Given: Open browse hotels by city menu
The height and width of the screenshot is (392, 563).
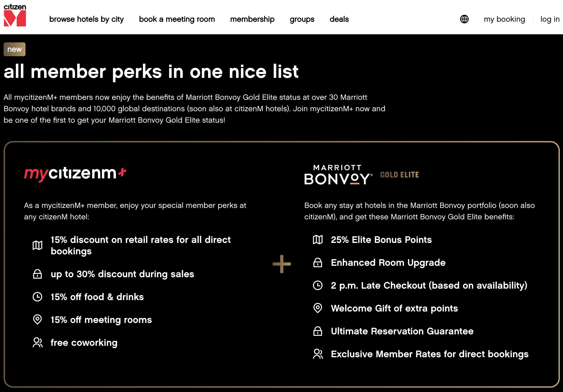Looking at the screenshot, I should tap(86, 19).
